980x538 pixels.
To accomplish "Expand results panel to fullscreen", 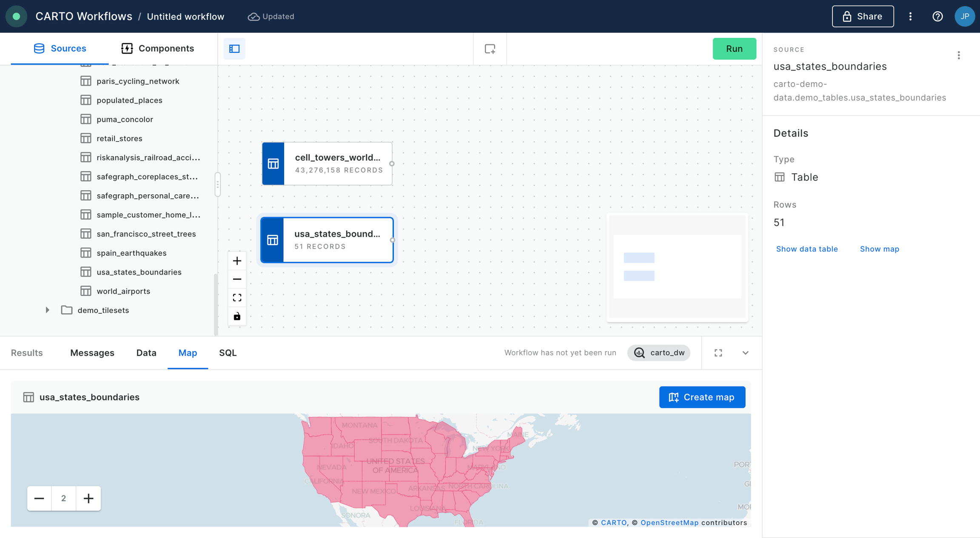I will (x=718, y=353).
